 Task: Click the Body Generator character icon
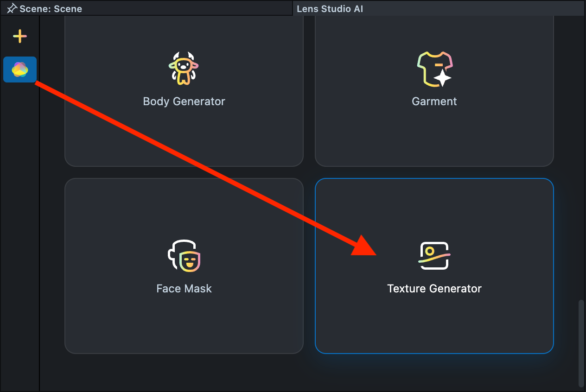pos(184,68)
